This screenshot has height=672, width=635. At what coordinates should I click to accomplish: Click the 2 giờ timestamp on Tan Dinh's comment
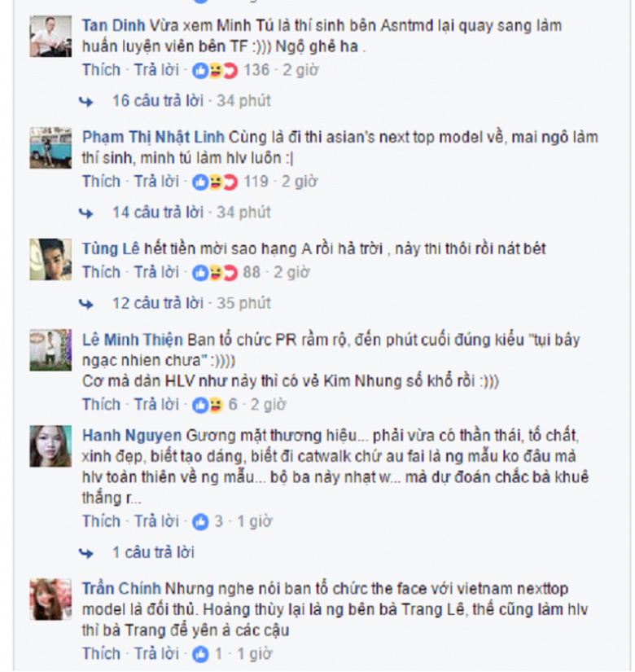pyautogui.click(x=300, y=70)
